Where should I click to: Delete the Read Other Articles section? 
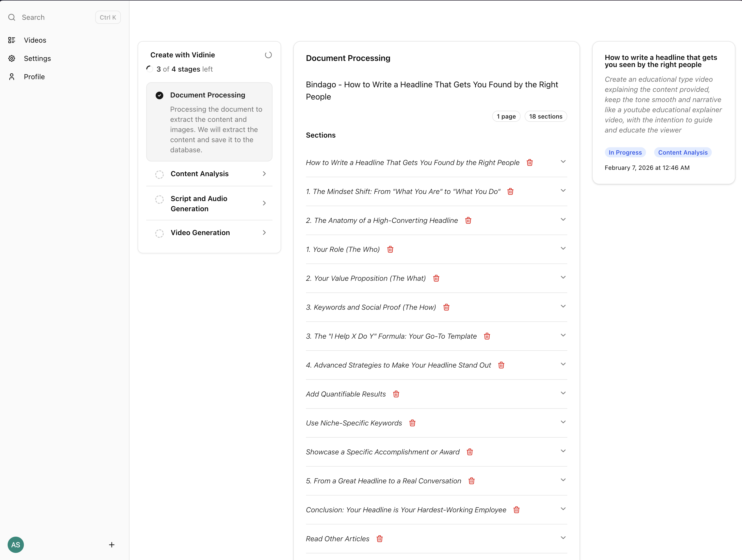click(380, 539)
